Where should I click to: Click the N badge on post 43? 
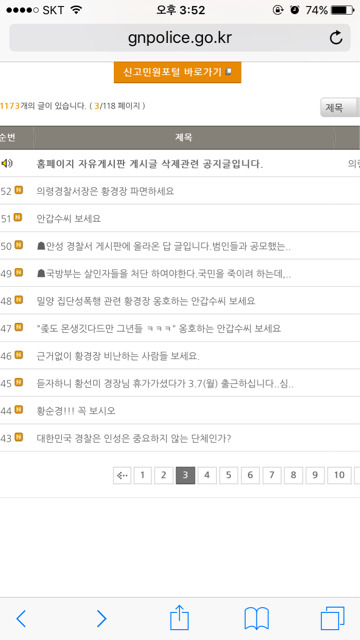click(18, 438)
